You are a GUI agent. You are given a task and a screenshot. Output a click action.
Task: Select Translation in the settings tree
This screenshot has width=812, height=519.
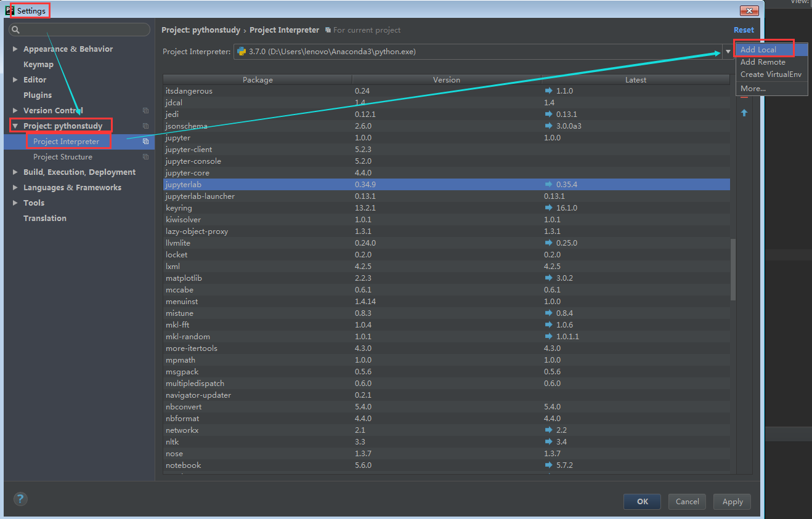(45, 219)
